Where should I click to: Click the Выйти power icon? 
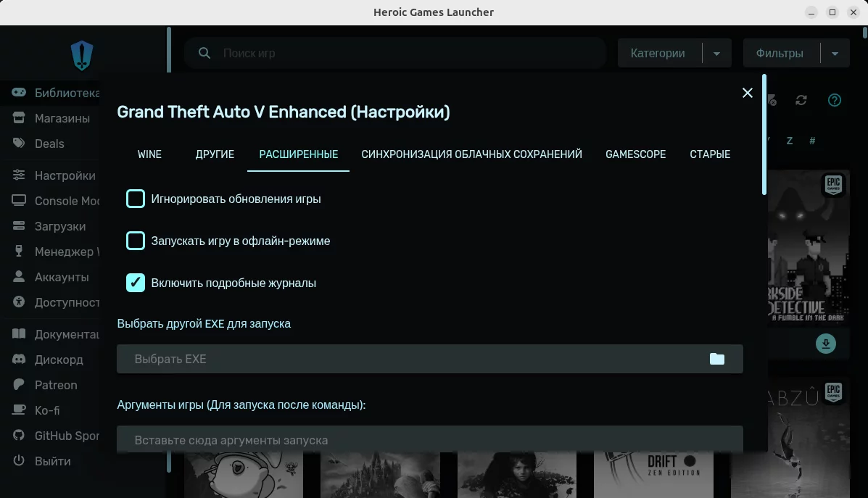(x=19, y=461)
